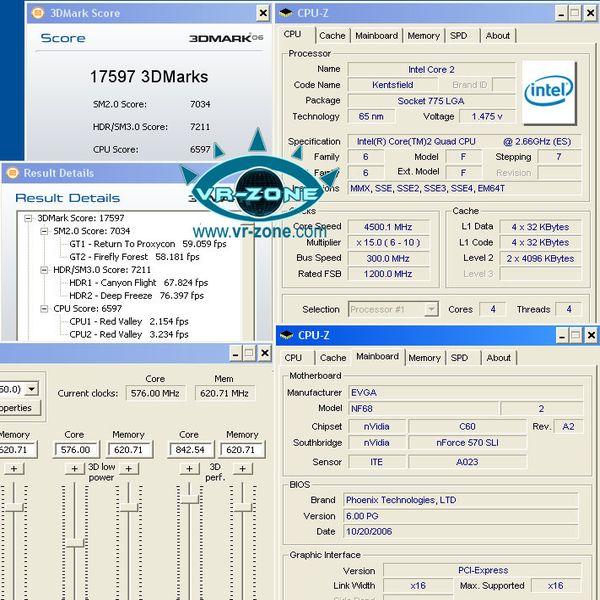The height and width of the screenshot is (600, 600).
Task: Click the Current clocks Mem 620.71 MHz value
Action: (x=225, y=393)
